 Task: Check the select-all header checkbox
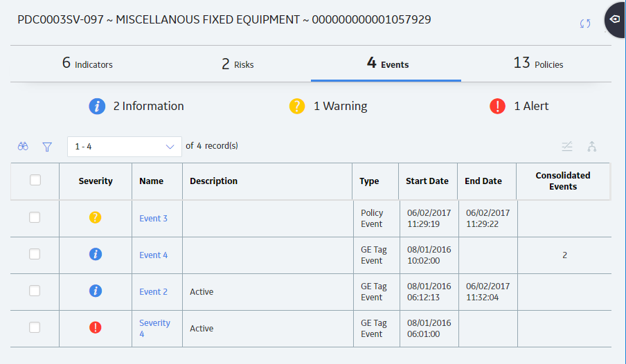click(x=35, y=180)
